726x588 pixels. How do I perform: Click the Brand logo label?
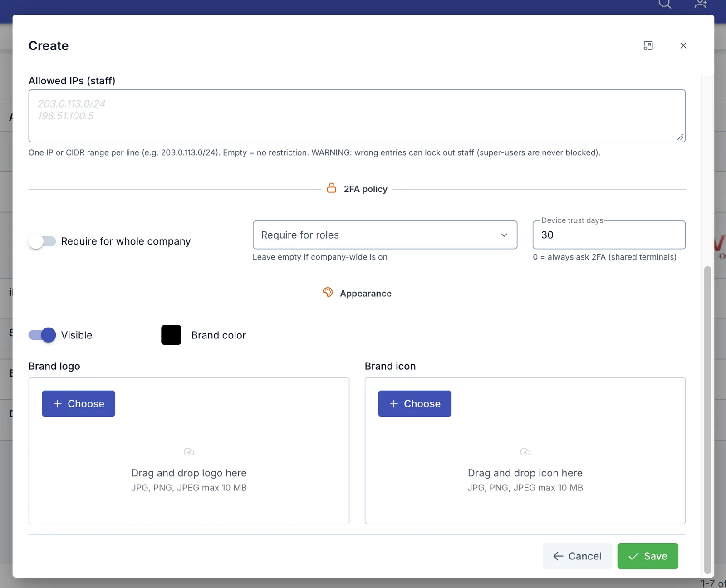pyautogui.click(x=54, y=366)
